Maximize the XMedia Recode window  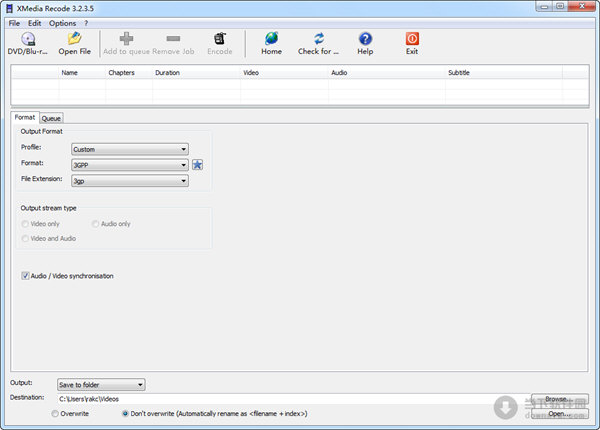[560, 7]
